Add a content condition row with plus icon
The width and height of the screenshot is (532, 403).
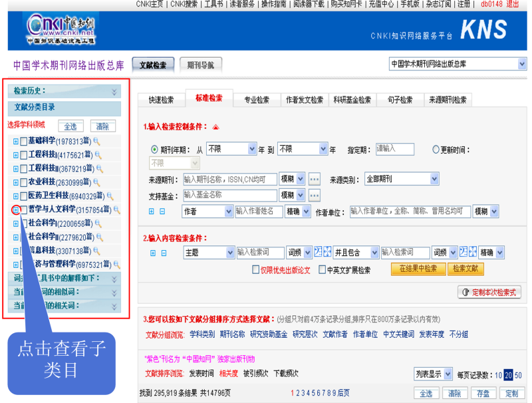(153, 253)
